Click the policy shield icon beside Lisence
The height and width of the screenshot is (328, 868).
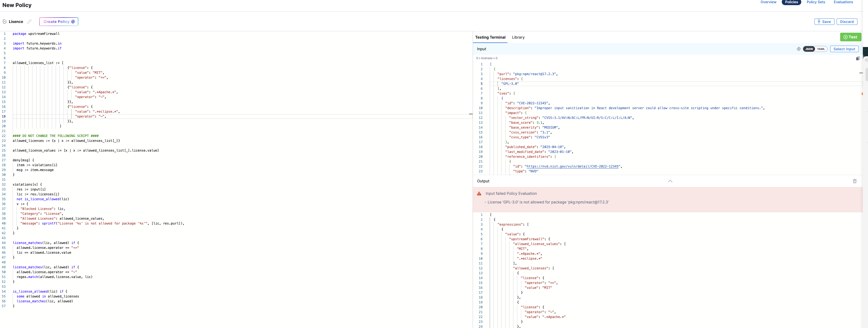tap(4, 22)
